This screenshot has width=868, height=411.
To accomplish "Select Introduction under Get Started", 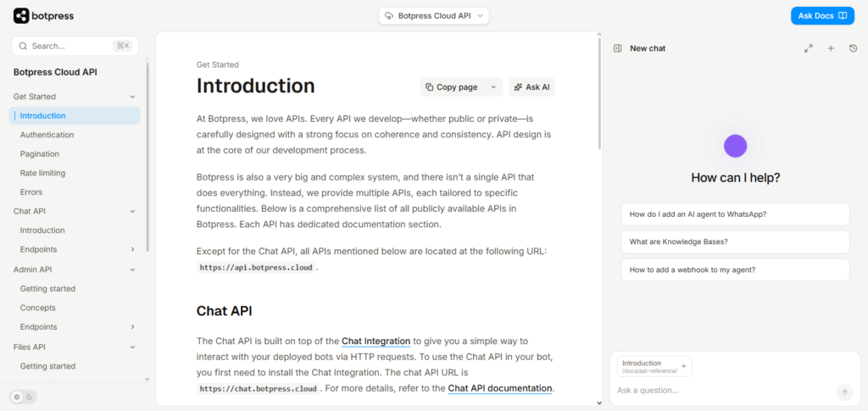I will tap(75, 115).
